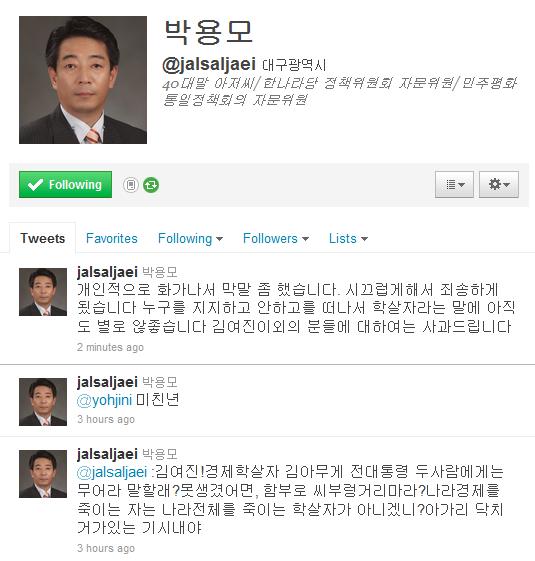
Task: Switch to the Favorites tab
Action: 112,239
